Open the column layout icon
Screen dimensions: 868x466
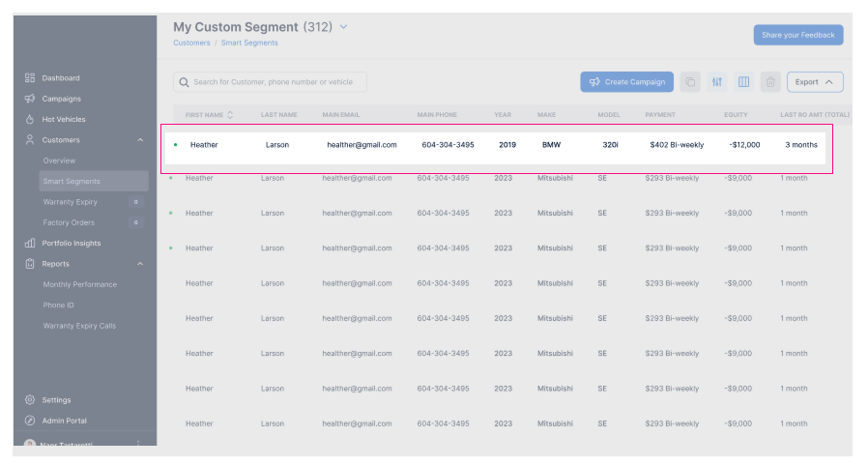[x=743, y=82]
